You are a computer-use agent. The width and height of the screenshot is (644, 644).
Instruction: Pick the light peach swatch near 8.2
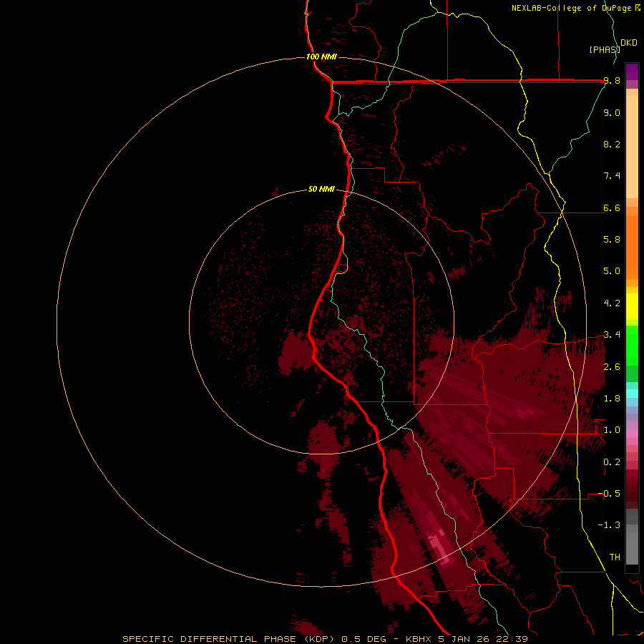tap(632, 147)
